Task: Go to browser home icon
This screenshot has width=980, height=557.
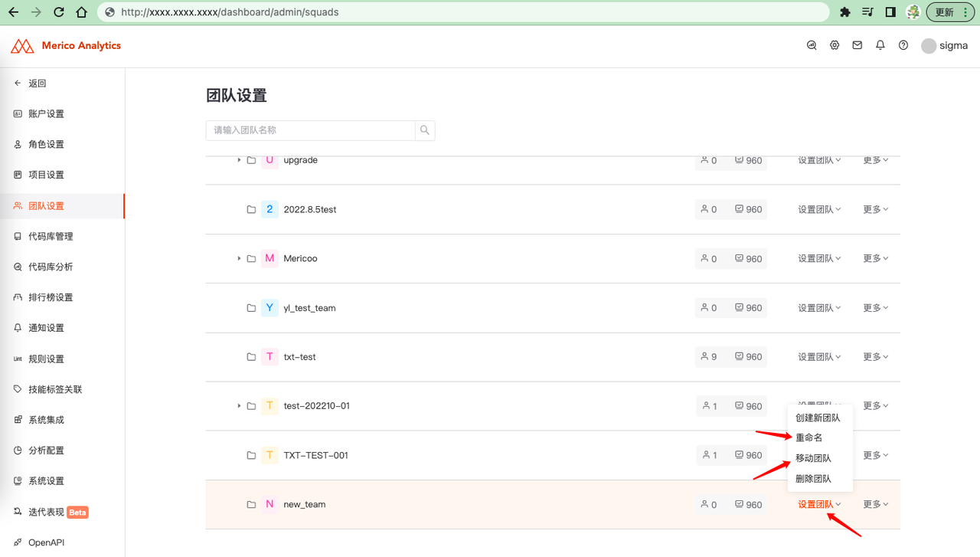Action: [82, 12]
